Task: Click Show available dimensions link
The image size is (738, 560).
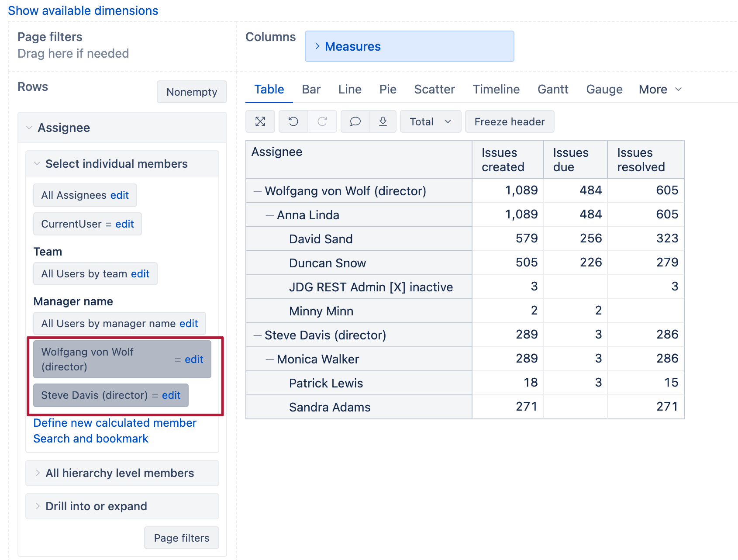Action: click(x=83, y=10)
